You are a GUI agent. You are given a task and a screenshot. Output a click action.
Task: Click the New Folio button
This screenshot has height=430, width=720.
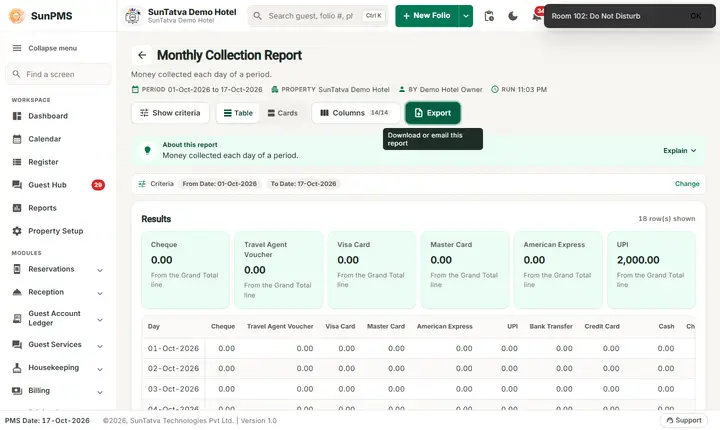(427, 16)
